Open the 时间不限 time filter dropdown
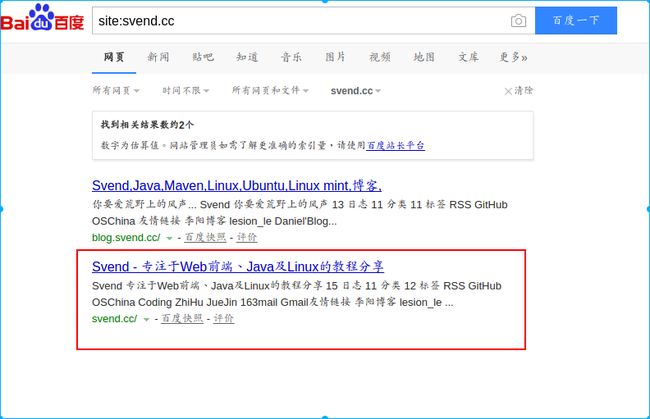Screen dimensions: 650x419 (186, 90)
